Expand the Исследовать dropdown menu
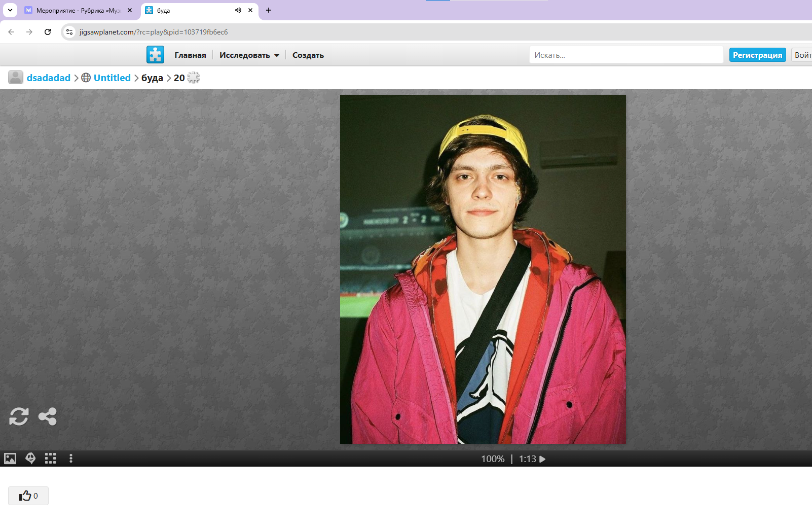Screen dimensions: 812x527 (249, 55)
